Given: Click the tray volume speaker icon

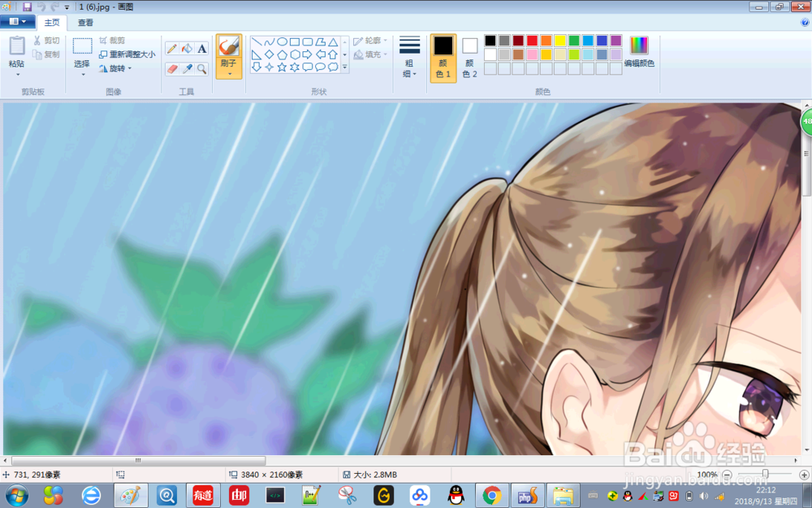Looking at the screenshot, I should pos(703,496).
